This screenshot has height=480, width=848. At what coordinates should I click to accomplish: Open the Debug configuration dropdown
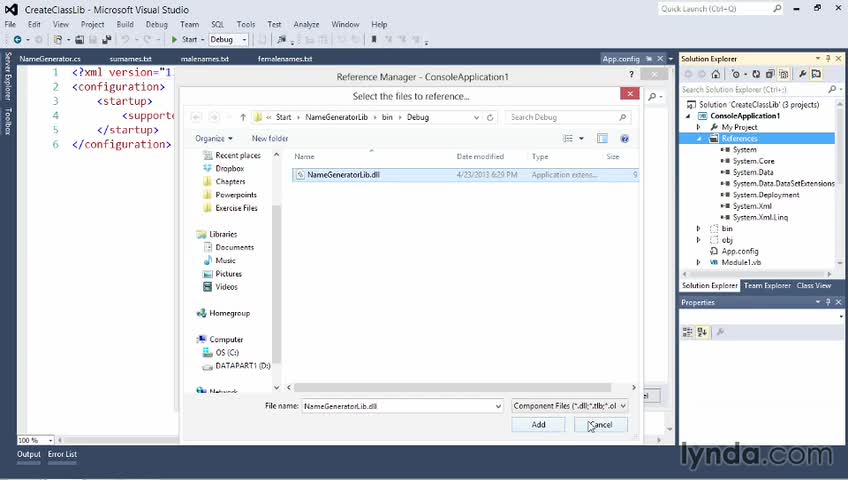click(x=244, y=39)
